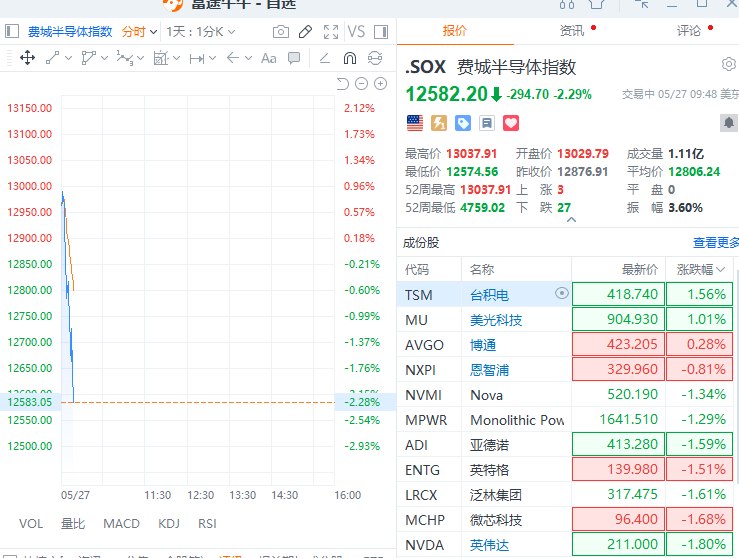Open 英伟达 stock link
Image resolution: width=739 pixels, height=558 pixels.
(489, 545)
